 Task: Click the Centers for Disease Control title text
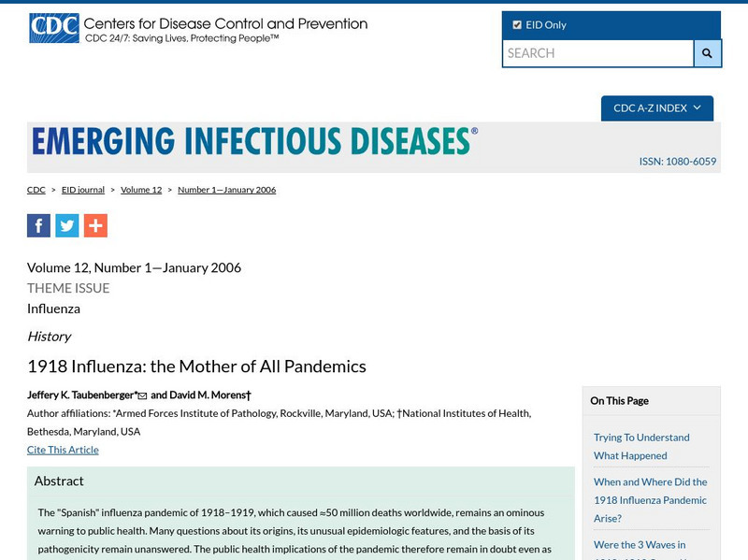click(224, 23)
